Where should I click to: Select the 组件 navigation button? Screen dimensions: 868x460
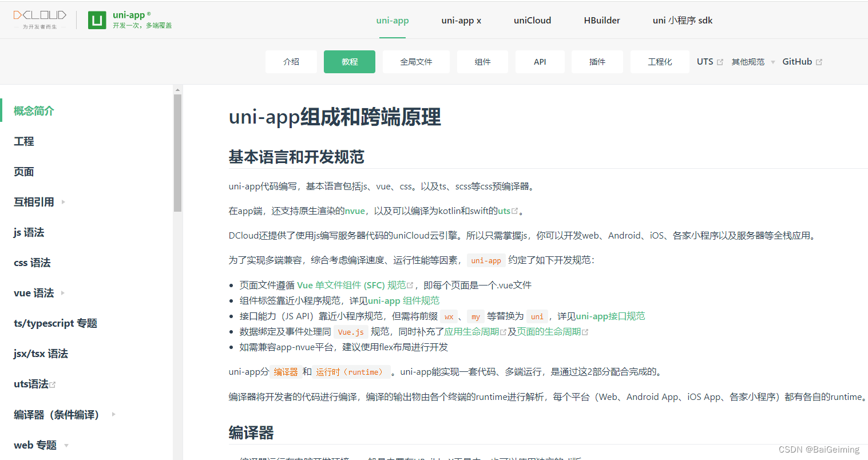[x=482, y=61]
